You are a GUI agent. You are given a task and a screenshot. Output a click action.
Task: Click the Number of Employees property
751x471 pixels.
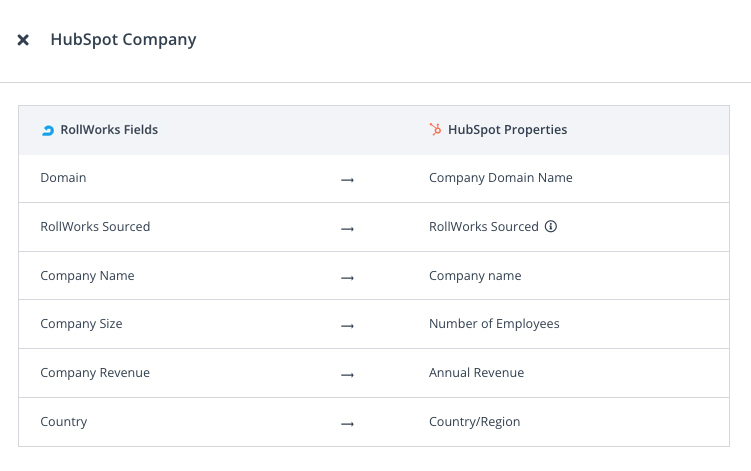coord(494,324)
